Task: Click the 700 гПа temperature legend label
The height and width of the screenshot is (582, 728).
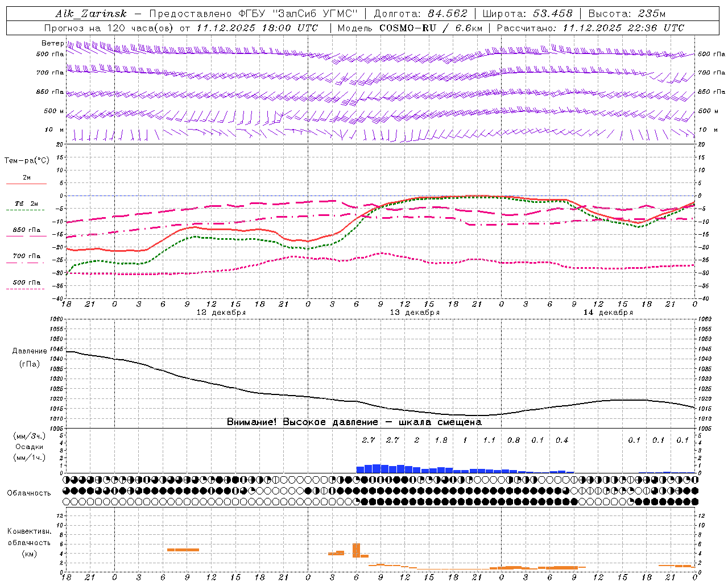Action: [27, 256]
